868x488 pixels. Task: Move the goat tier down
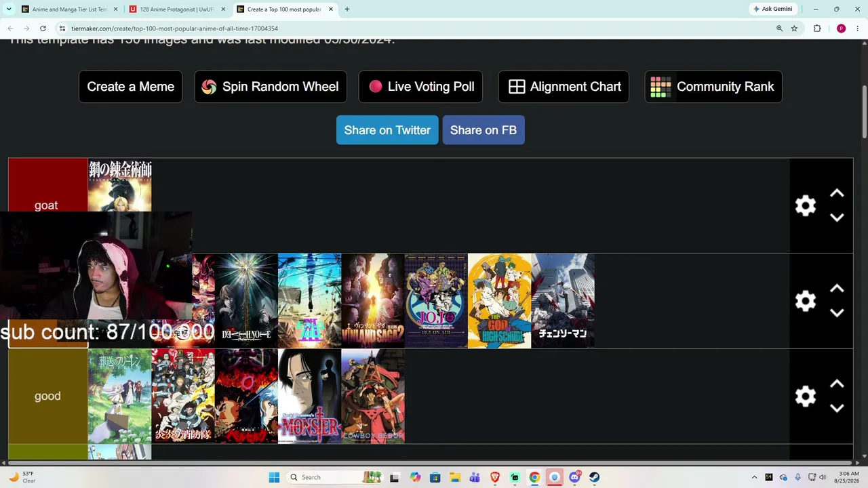(837, 218)
